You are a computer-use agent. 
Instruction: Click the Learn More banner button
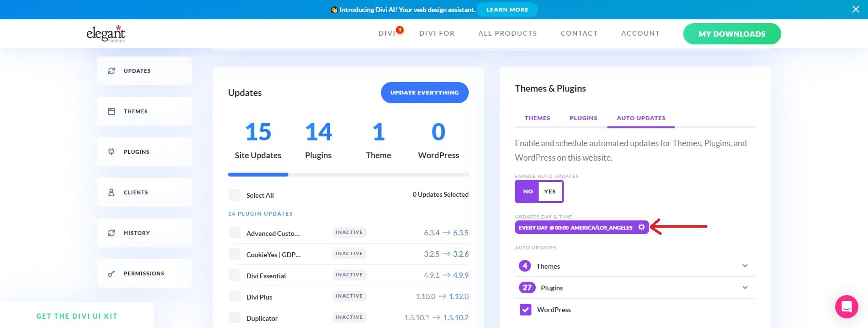click(x=507, y=10)
